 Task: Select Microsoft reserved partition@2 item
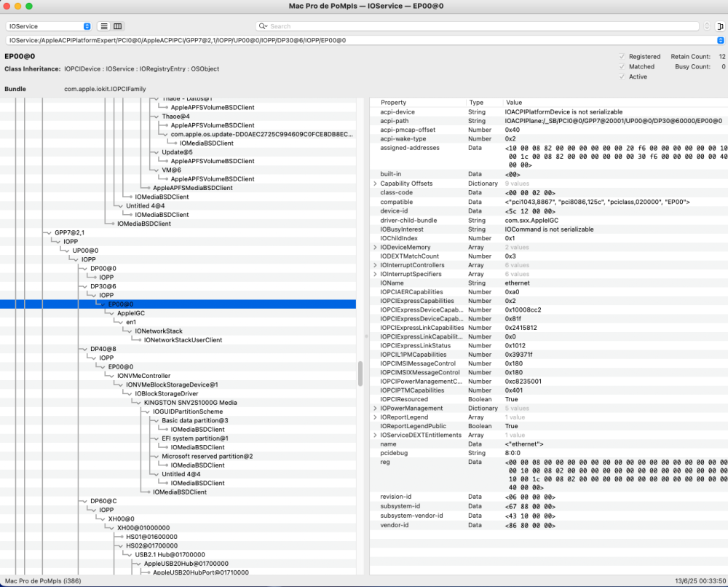point(207,457)
